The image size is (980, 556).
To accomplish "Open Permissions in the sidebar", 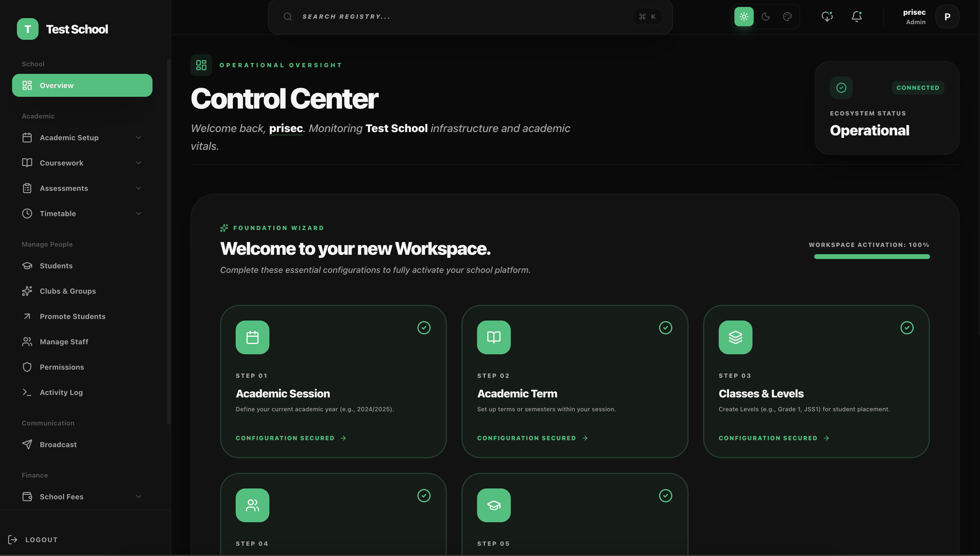I will pyautogui.click(x=82, y=367).
